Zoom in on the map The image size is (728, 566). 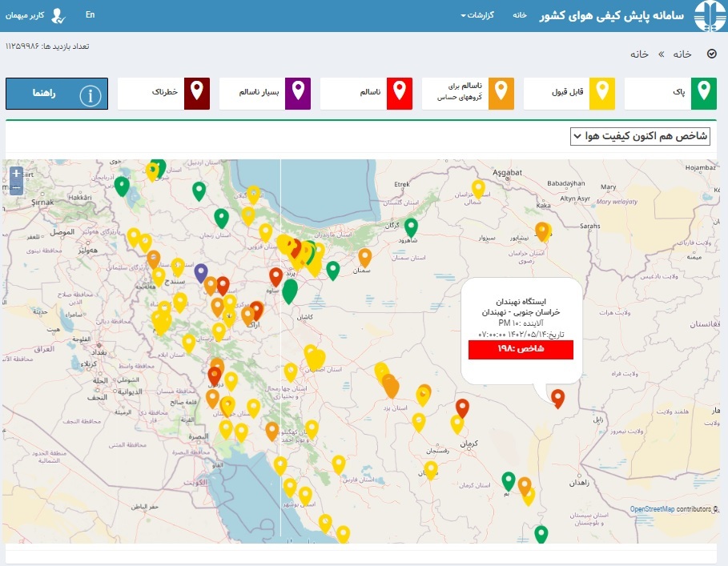[16, 173]
